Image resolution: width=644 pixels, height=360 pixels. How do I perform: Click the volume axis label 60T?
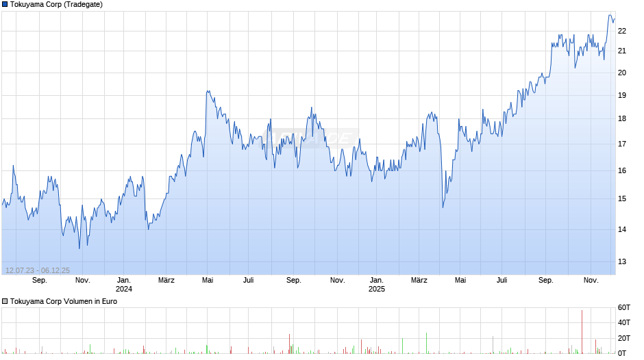[624, 308]
